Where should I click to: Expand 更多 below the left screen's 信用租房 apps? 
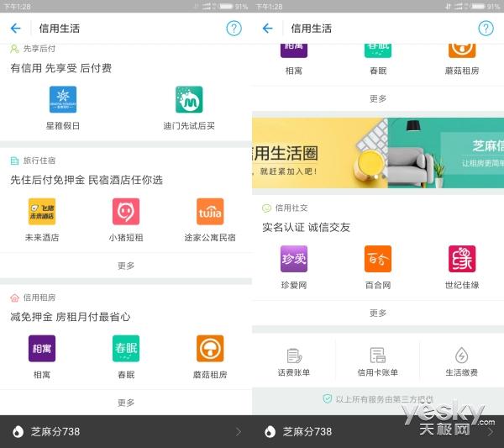[126, 402]
